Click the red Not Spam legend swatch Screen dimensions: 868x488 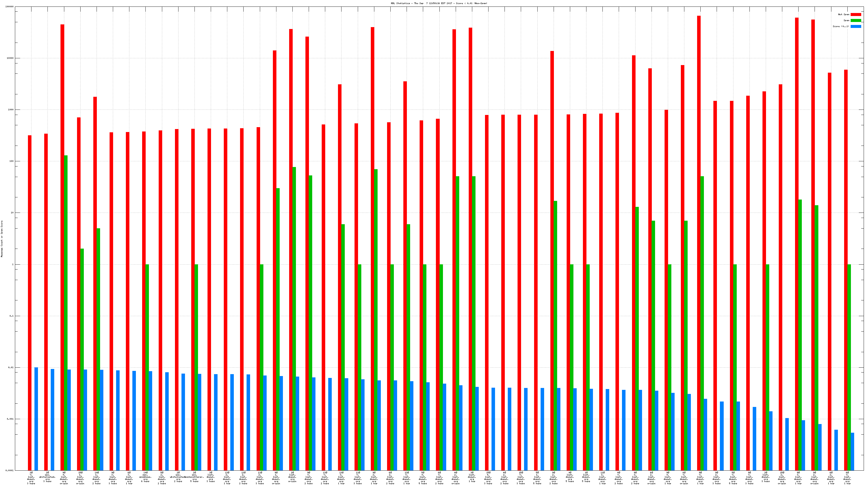(x=856, y=14)
